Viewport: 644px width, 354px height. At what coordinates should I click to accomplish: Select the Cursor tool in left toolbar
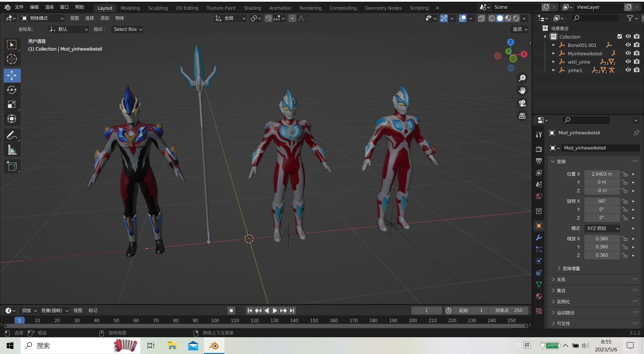point(12,59)
